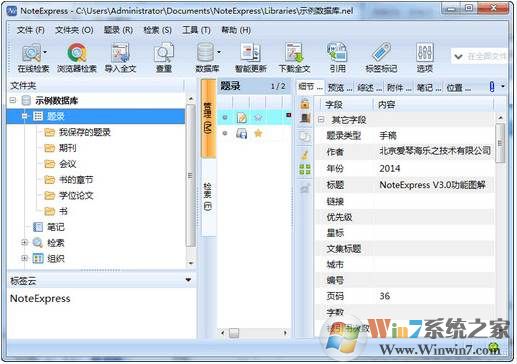The image size is (517, 364).
Task: Click the NoteExpress tag in tag cloud
Action: click(x=40, y=298)
